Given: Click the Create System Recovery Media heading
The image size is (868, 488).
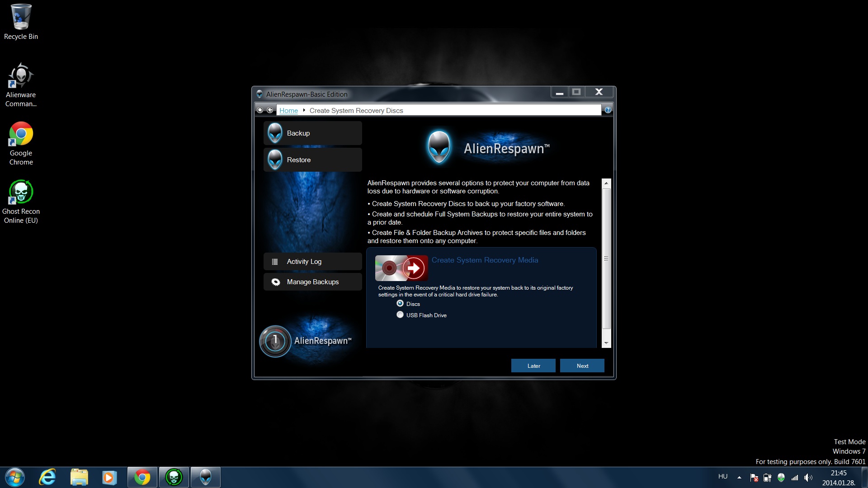Looking at the screenshot, I should coord(485,260).
